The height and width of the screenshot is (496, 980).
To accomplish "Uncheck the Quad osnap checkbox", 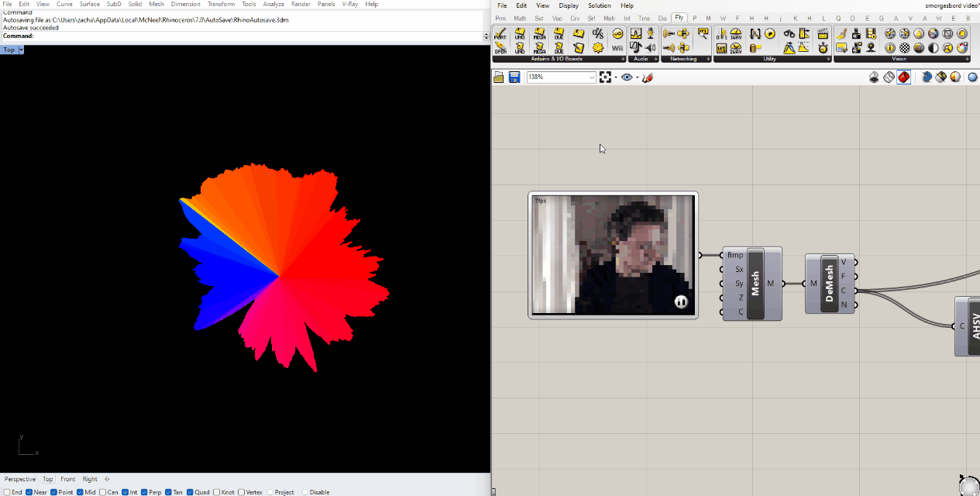I will 190,492.
